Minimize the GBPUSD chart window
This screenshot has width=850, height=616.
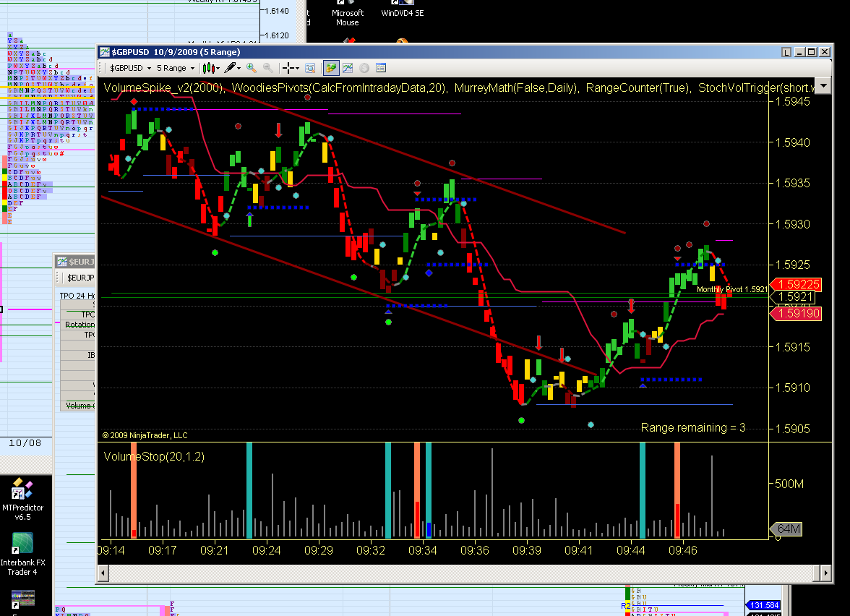[799, 52]
